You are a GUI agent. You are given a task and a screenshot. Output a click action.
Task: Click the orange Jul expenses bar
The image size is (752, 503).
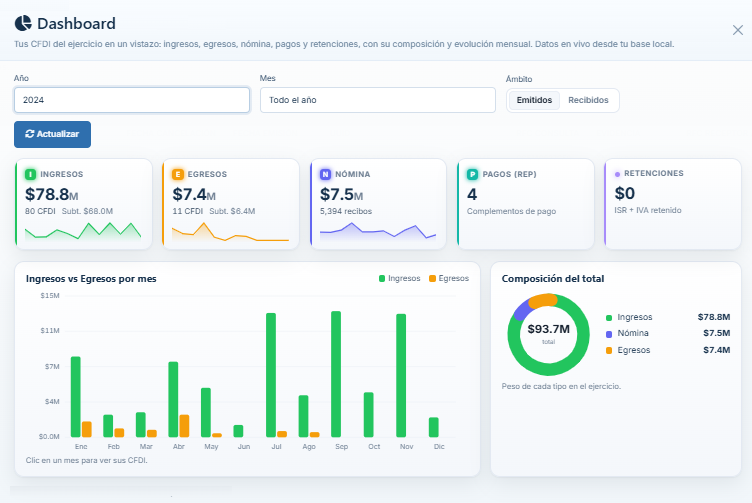tap(282, 434)
